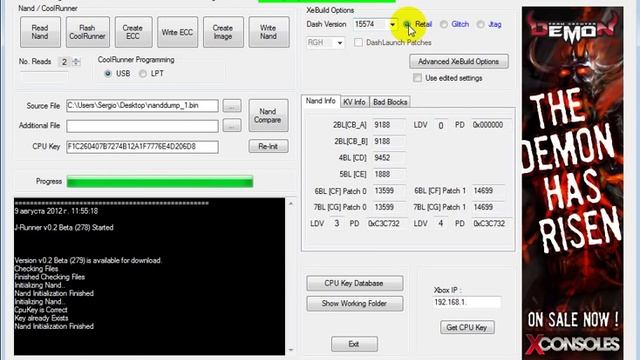640x360 pixels.
Task: Click Show Working Folder button
Action: [x=354, y=304]
